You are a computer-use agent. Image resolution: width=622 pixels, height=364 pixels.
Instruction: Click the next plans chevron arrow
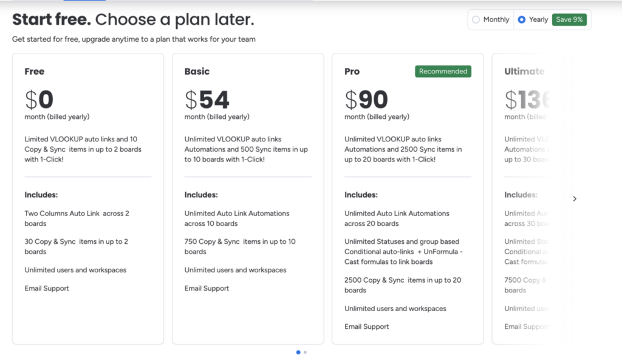coord(575,199)
